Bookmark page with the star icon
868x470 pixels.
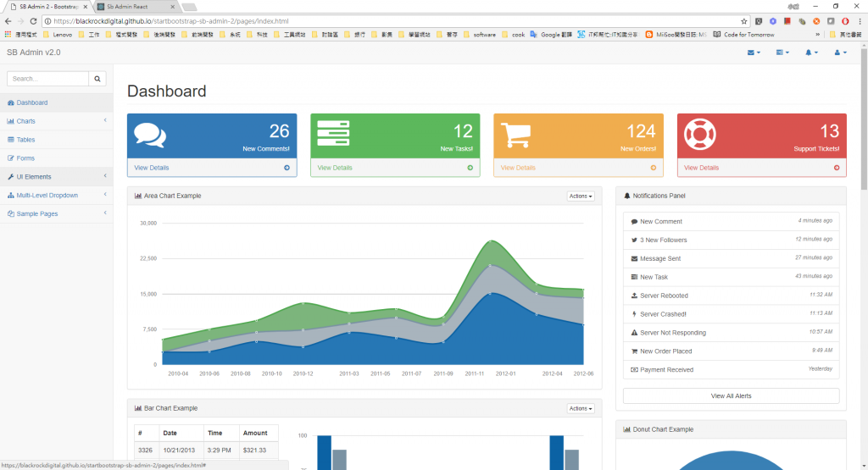point(744,21)
